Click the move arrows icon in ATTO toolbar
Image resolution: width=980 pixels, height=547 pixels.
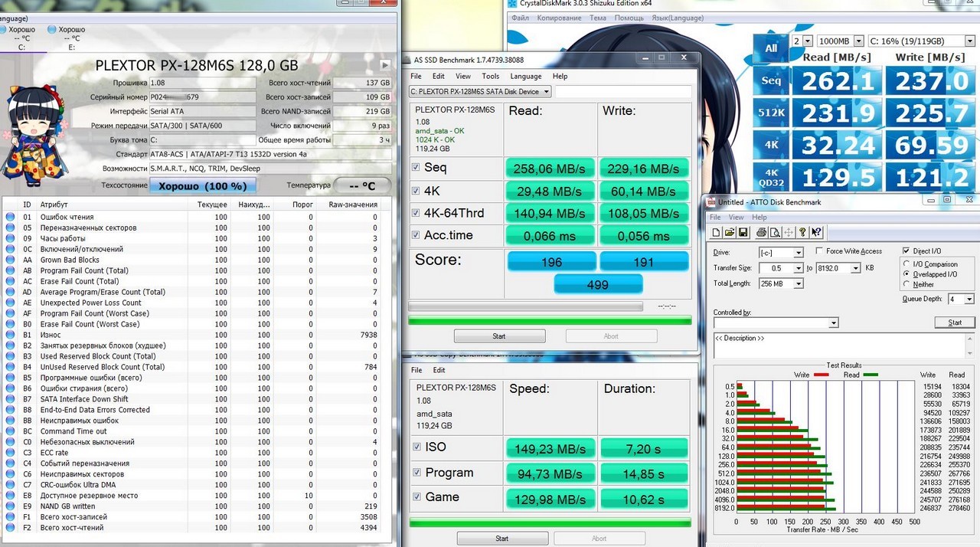pos(788,232)
